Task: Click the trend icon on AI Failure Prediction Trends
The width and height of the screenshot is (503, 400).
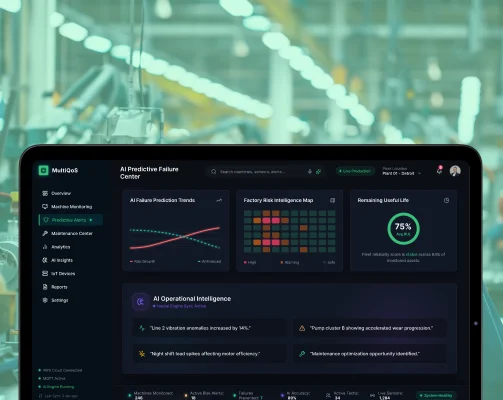Action: click(x=219, y=200)
